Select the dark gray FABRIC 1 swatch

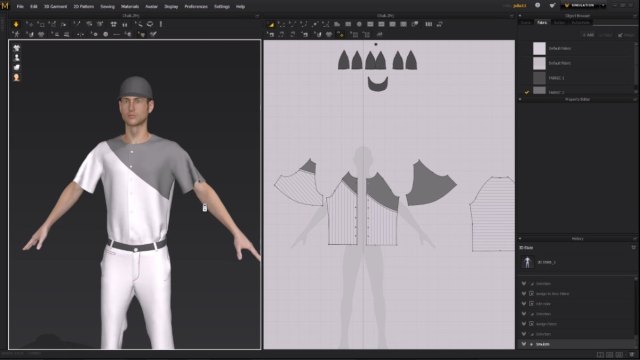[x=539, y=78]
